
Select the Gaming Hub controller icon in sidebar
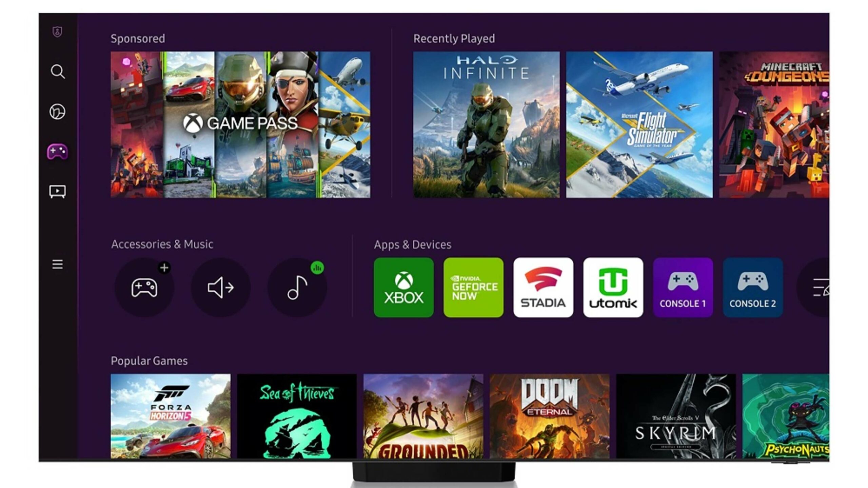(58, 151)
